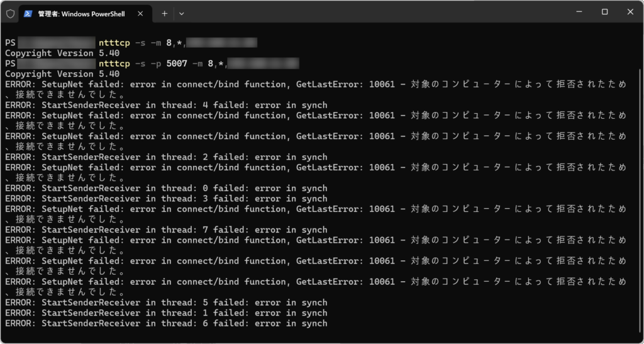Close the Windows PowerShell tab
Image resolution: width=644 pixels, height=344 pixels.
coord(140,14)
